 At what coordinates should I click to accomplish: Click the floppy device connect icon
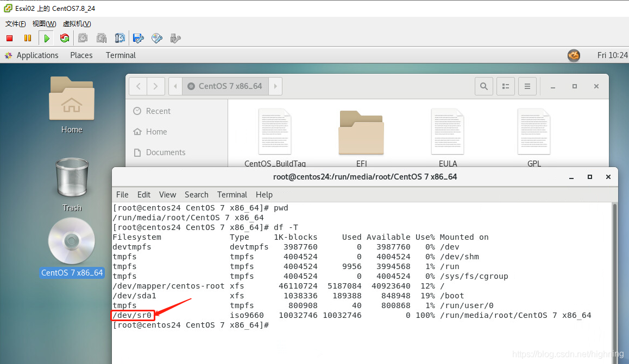[139, 38]
